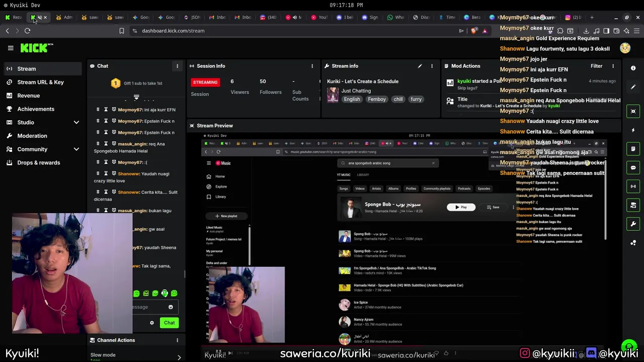Insert the rightmost smiling Kick emote
The height and width of the screenshot is (362, 644).
pos(174,293)
